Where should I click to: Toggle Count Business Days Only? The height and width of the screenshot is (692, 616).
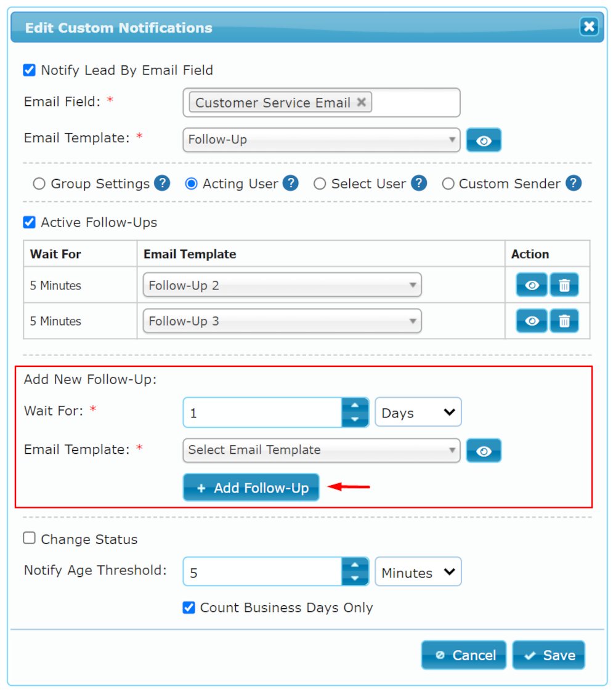coord(189,608)
